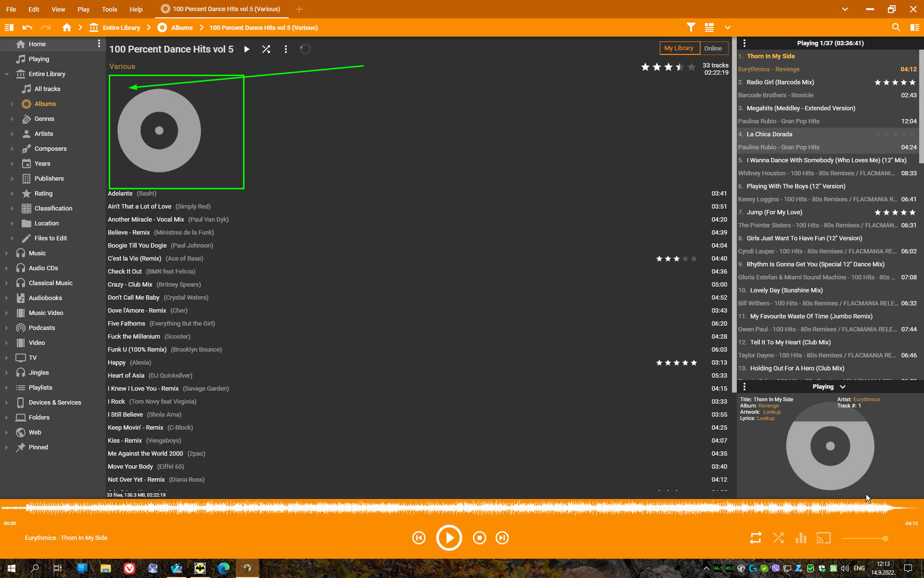Click the filter funnel icon in toolbar
The height and width of the screenshot is (578, 924).
point(691,27)
